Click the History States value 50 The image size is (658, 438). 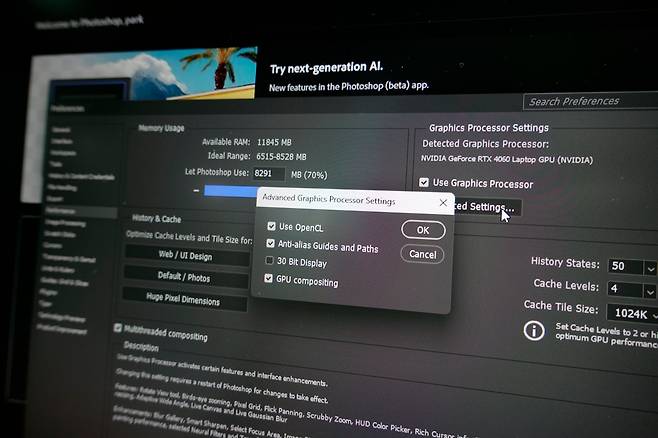click(x=625, y=266)
